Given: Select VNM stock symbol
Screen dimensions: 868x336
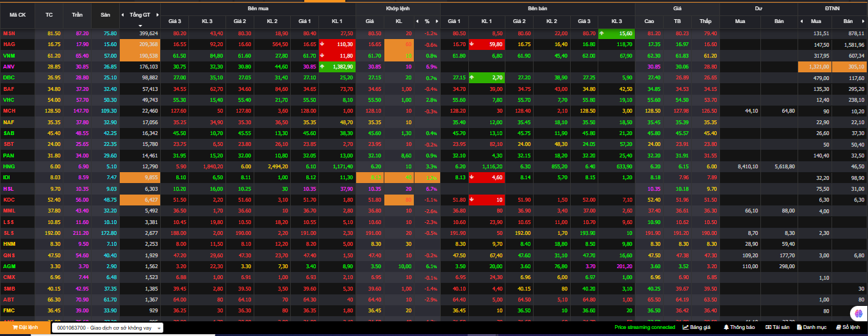Looking at the screenshot, I should tap(9, 56).
